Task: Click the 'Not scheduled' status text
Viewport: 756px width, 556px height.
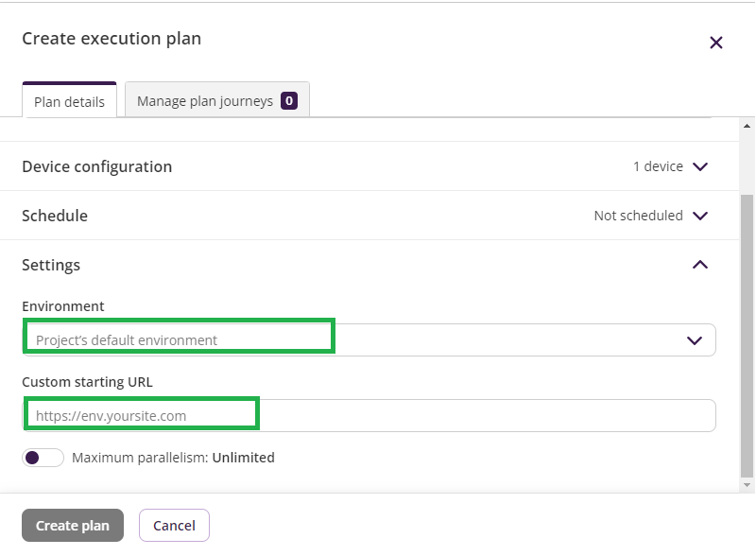Action: pos(639,216)
